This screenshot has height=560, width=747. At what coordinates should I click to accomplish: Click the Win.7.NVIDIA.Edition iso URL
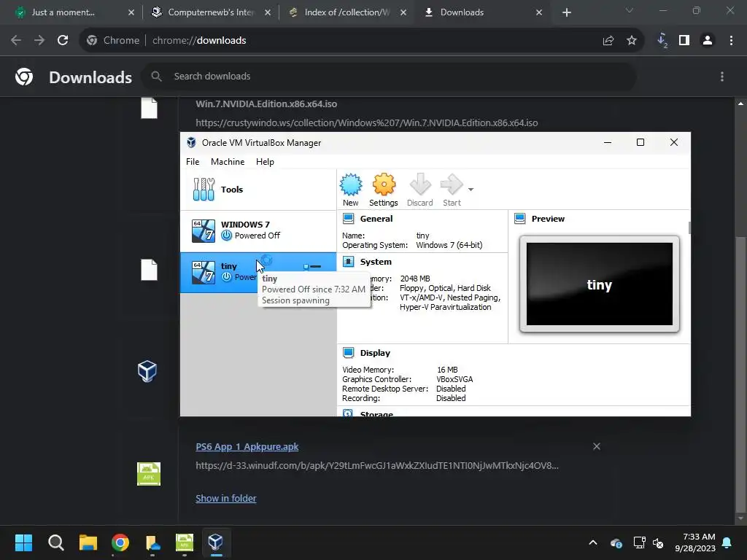click(367, 122)
